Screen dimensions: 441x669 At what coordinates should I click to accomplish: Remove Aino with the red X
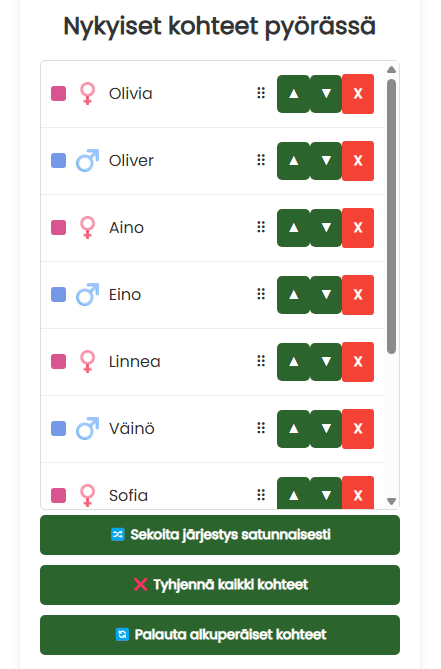[358, 228]
